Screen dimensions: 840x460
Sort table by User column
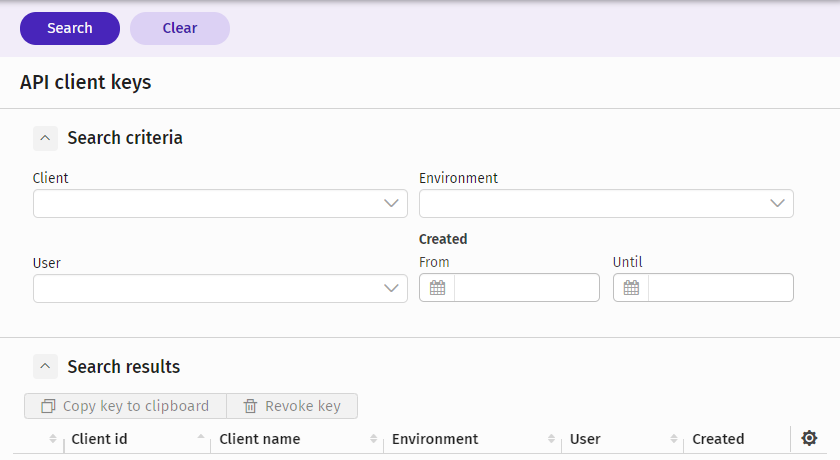coord(585,439)
